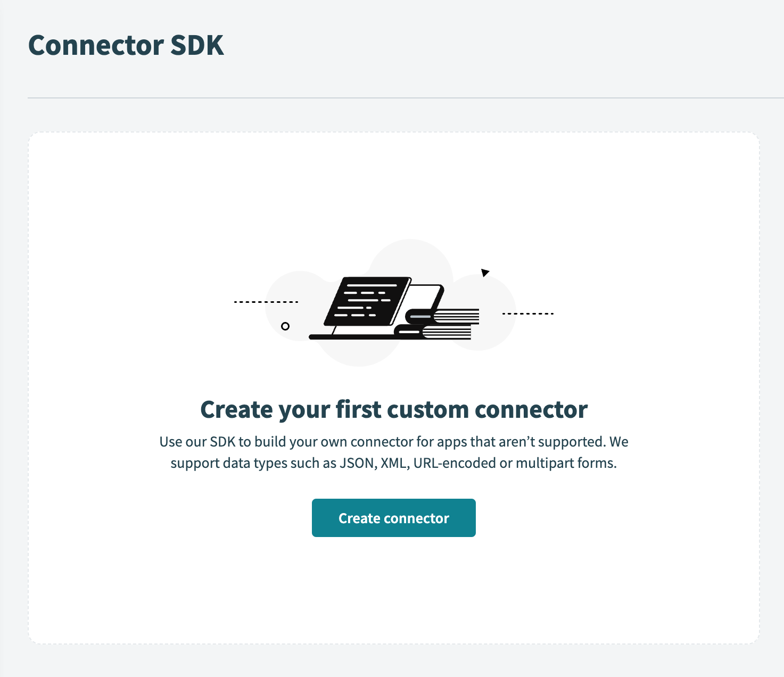Click the Connector SDK page heading
The height and width of the screenshot is (677, 784).
pyautogui.click(x=126, y=46)
